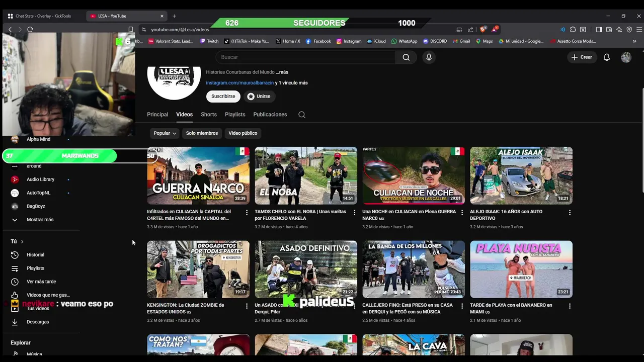Click the Crear button

pos(582,57)
